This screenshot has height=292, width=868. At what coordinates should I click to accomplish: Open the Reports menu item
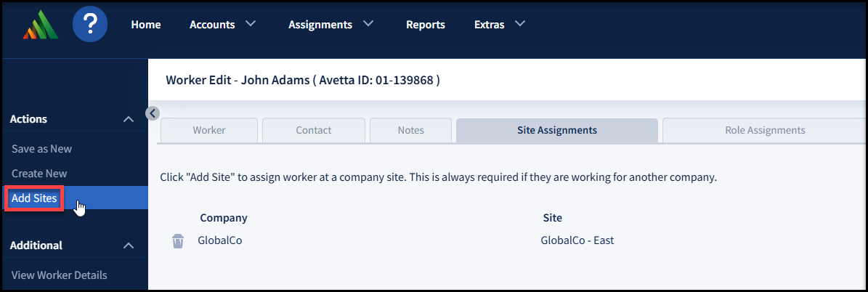point(425,25)
